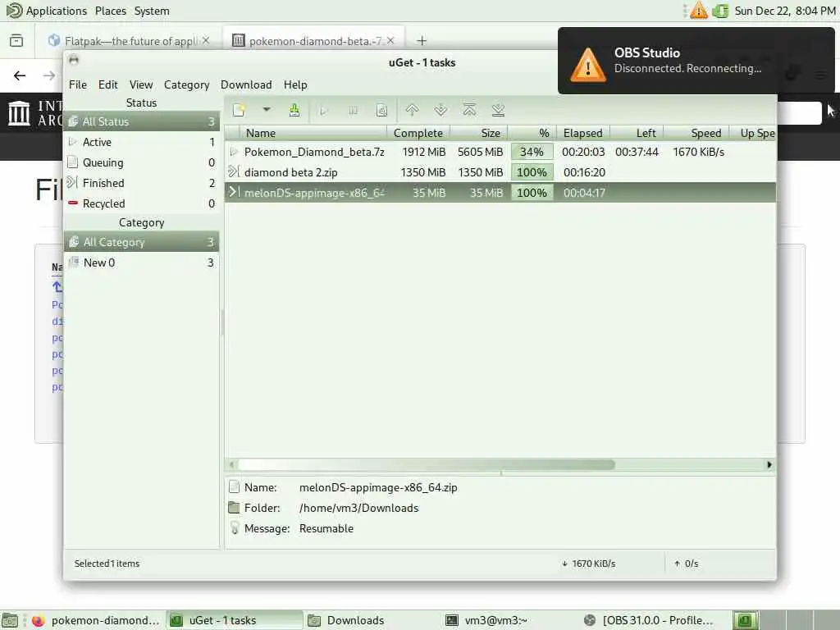Click the move down arrow icon
840x630 pixels.
pyautogui.click(x=441, y=111)
